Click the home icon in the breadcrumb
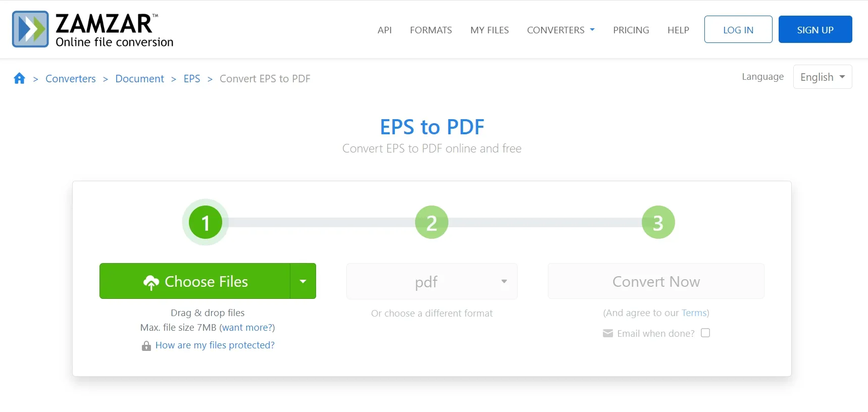This screenshot has height=412, width=868. click(19, 78)
